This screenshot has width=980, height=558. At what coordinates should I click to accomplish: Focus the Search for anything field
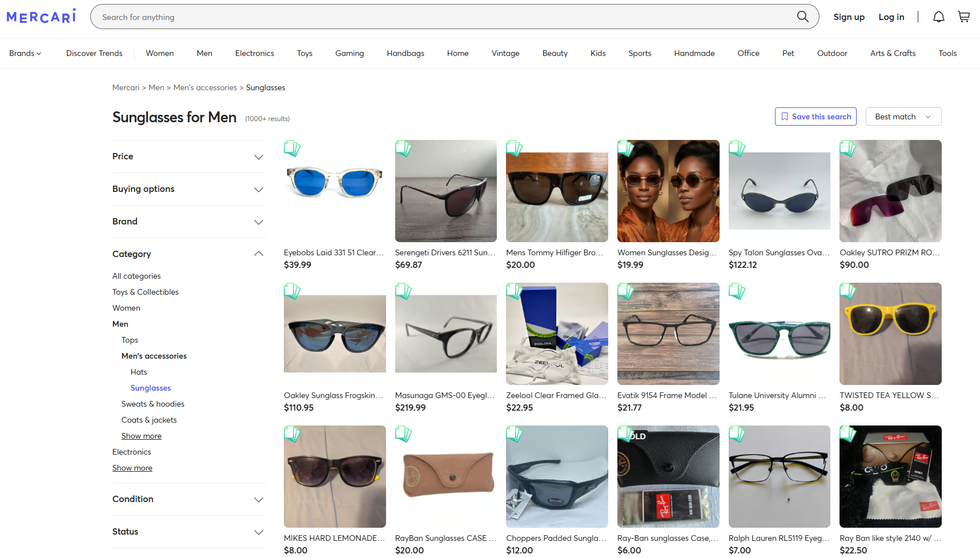click(x=445, y=17)
